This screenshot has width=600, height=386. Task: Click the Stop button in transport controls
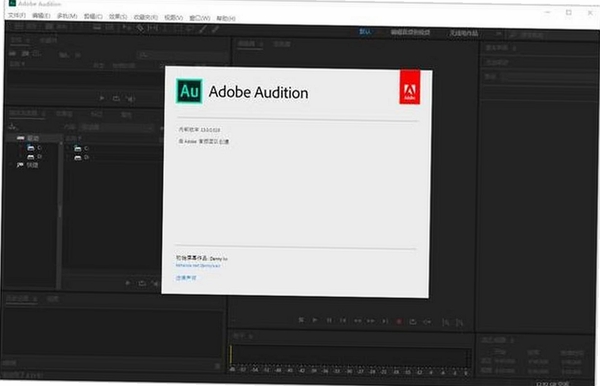[x=301, y=320]
